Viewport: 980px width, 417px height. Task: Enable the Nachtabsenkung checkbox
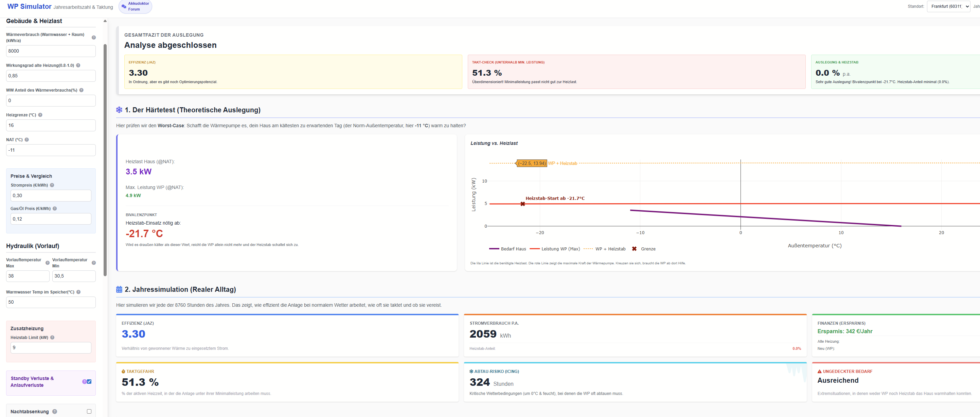(x=89, y=411)
